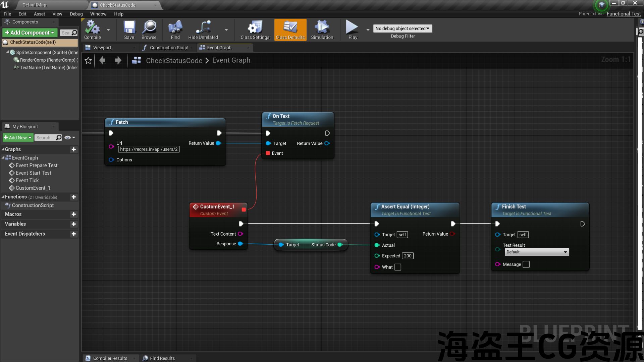The width and height of the screenshot is (644, 362).
Task: Switch to the Construction Script tab
Action: click(168, 48)
